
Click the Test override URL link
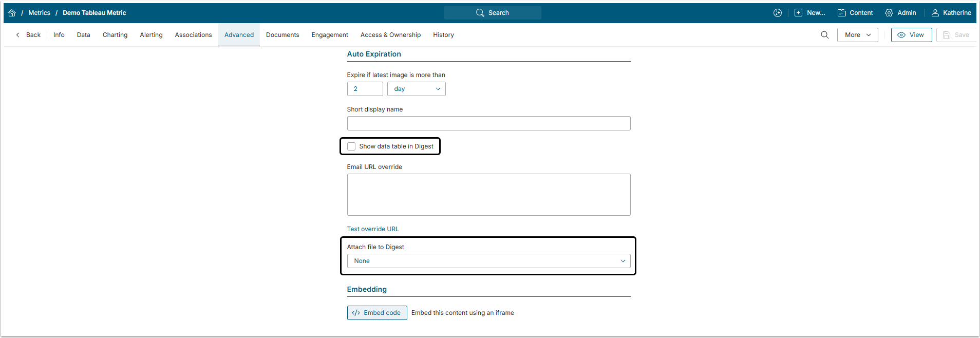[372, 229]
